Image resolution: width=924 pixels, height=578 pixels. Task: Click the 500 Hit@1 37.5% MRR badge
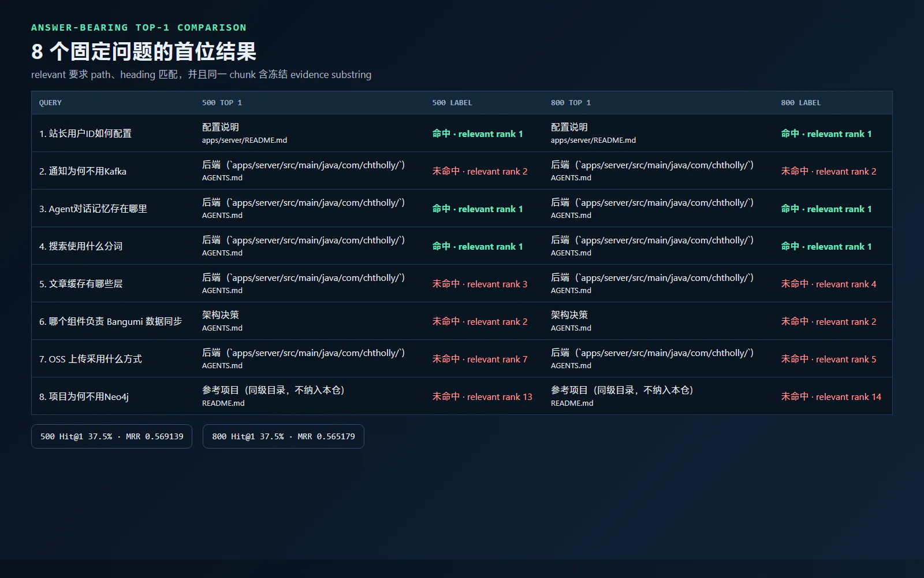pyautogui.click(x=111, y=436)
